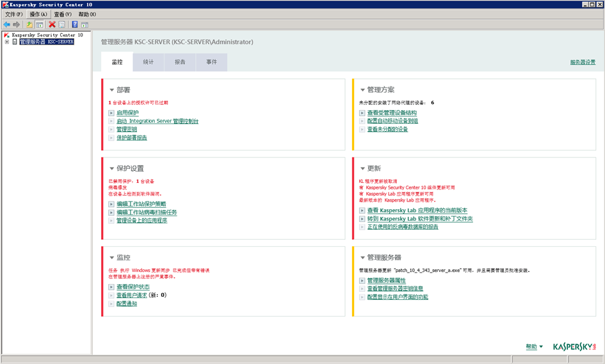Collapse the 管理方案 section triangle

coord(362,90)
